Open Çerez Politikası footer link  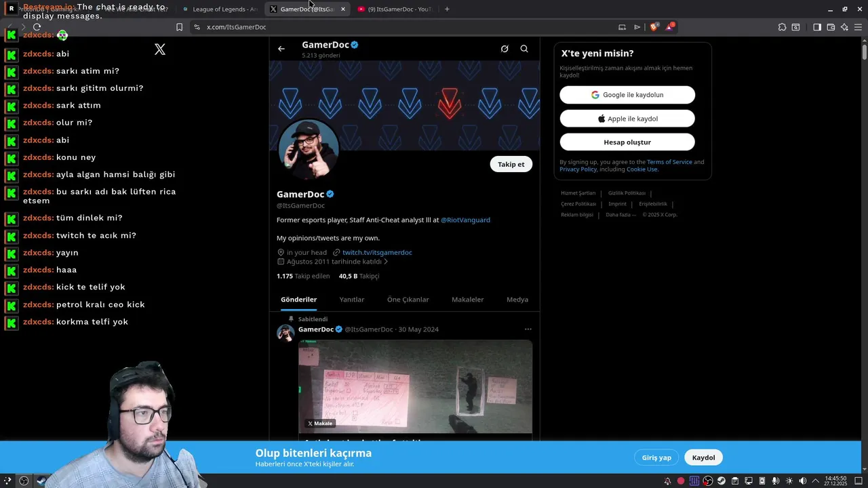tap(578, 204)
